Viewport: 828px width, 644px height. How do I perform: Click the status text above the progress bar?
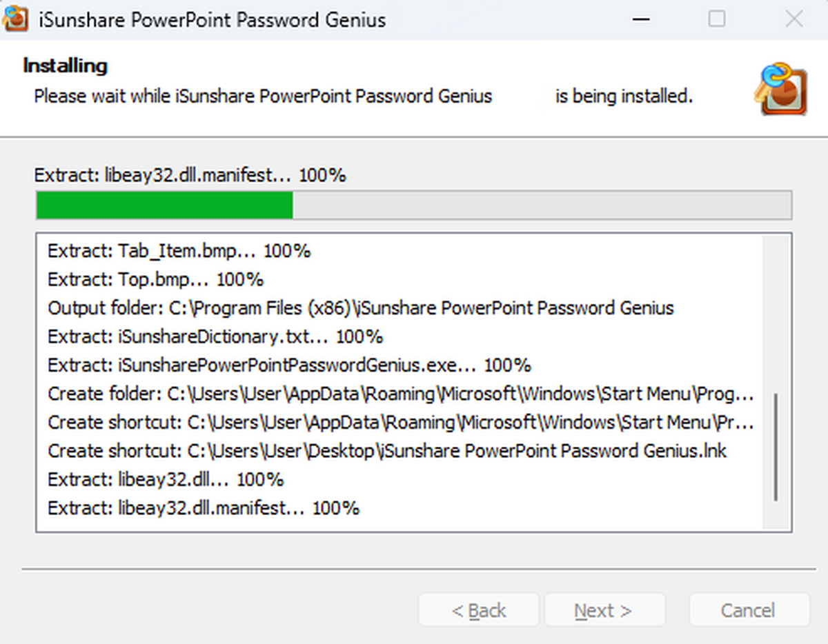[x=190, y=176]
